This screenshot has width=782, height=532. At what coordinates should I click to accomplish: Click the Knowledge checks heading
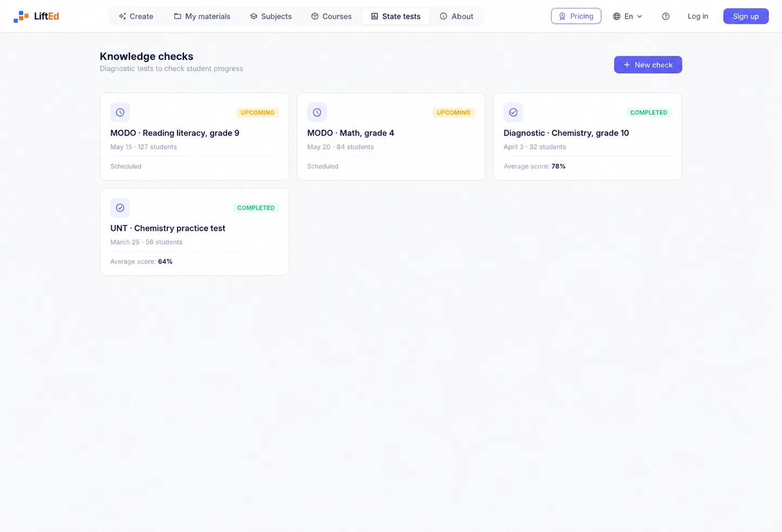pyautogui.click(x=147, y=56)
